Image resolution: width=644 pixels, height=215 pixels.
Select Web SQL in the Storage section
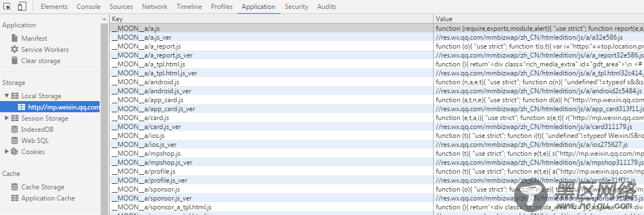tap(35, 140)
